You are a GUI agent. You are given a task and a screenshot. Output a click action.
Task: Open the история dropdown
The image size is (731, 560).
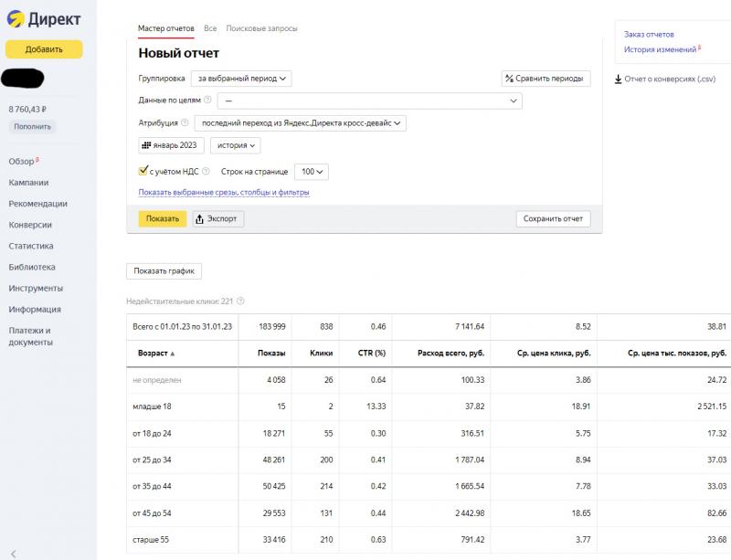236,145
